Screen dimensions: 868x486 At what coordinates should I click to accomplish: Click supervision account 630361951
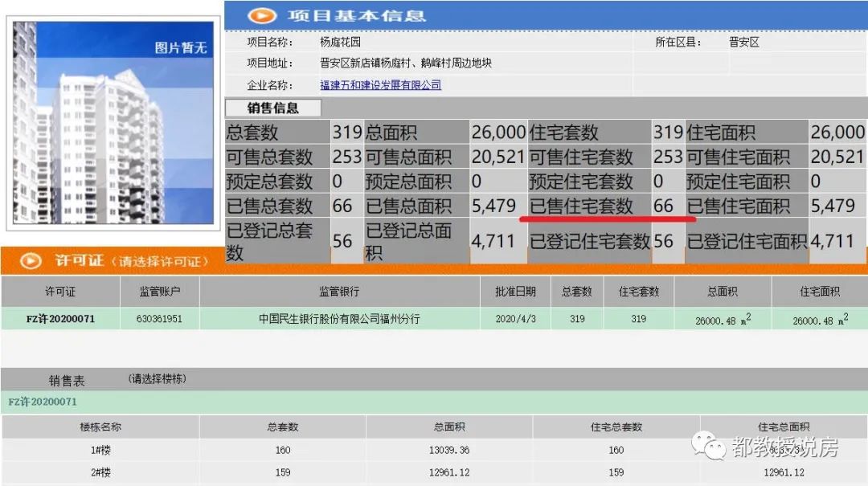click(x=159, y=319)
